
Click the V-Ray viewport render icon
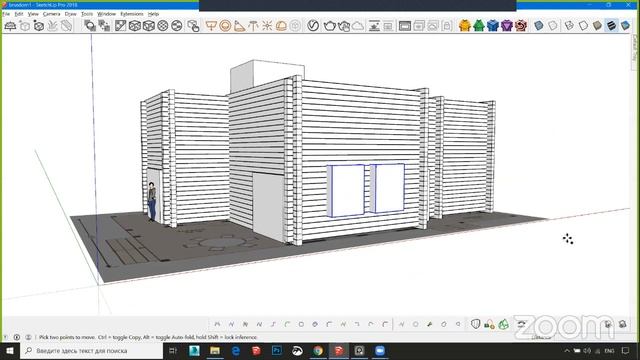click(374, 26)
